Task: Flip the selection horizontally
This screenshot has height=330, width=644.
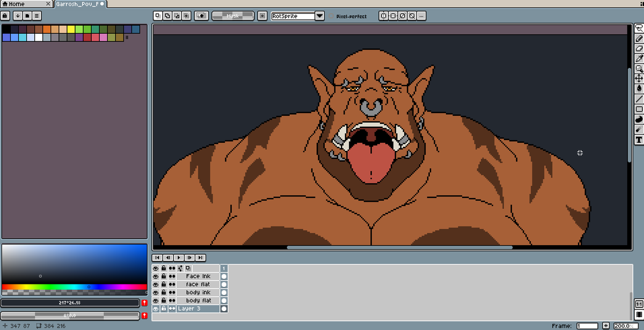Action: tap(384, 16)
